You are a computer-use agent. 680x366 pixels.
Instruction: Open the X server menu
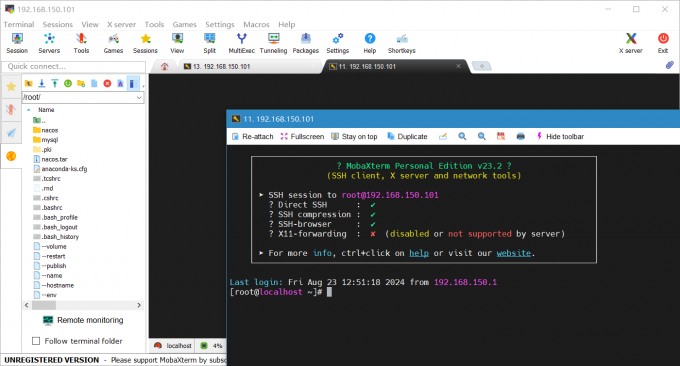[x=121, y=24]
